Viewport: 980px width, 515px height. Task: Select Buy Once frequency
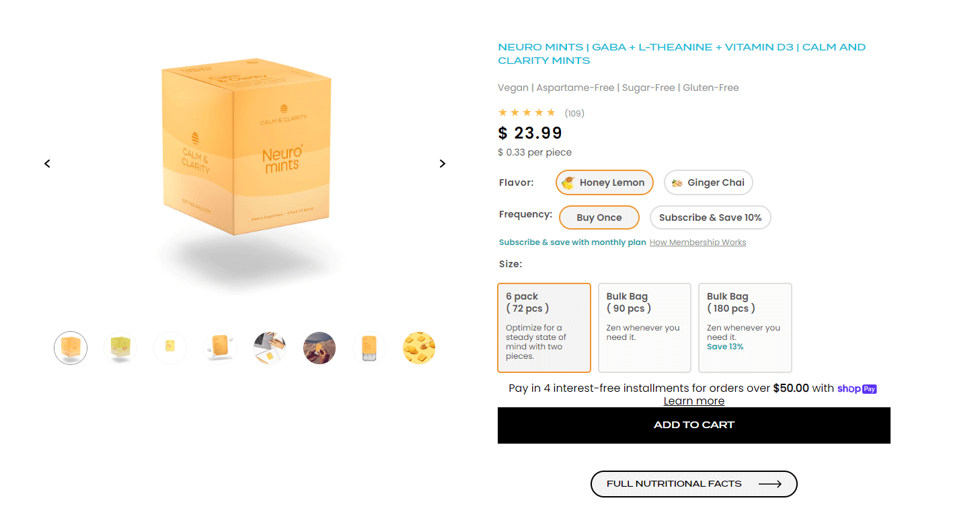tap(599, 217)
